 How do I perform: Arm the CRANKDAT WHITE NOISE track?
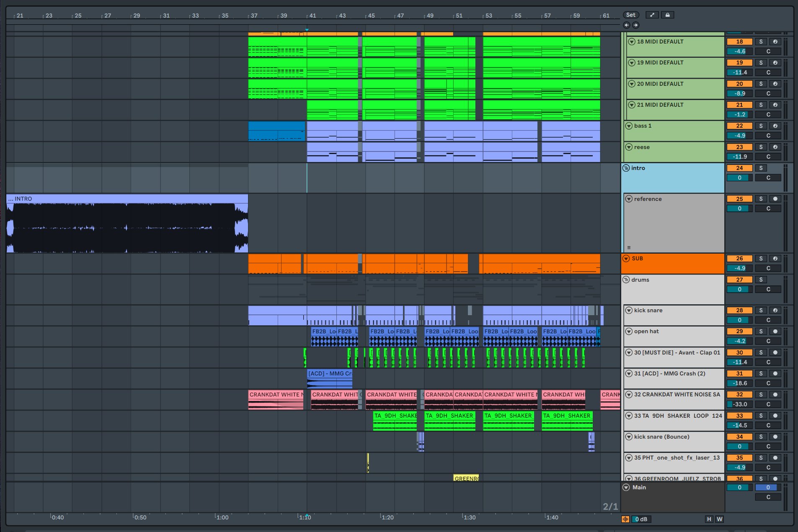coord(775,394)
